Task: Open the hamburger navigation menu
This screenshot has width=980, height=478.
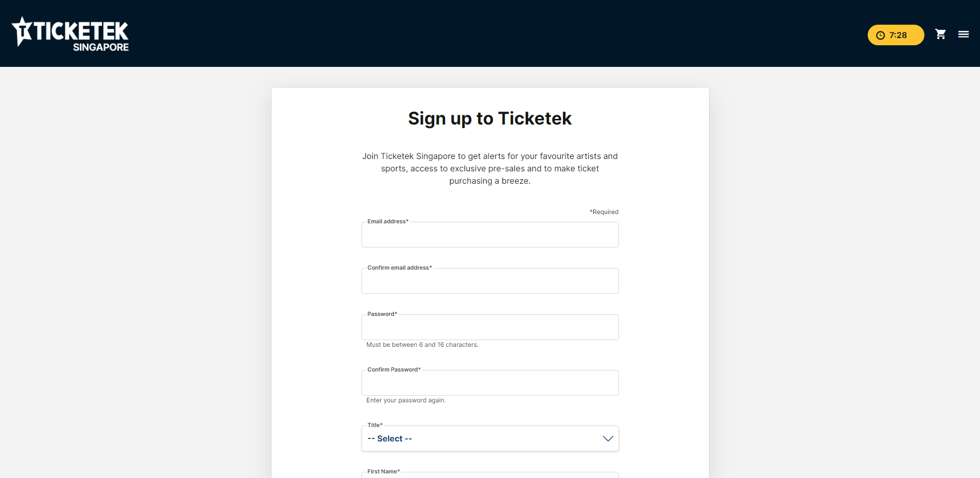Action: (963, 34)
